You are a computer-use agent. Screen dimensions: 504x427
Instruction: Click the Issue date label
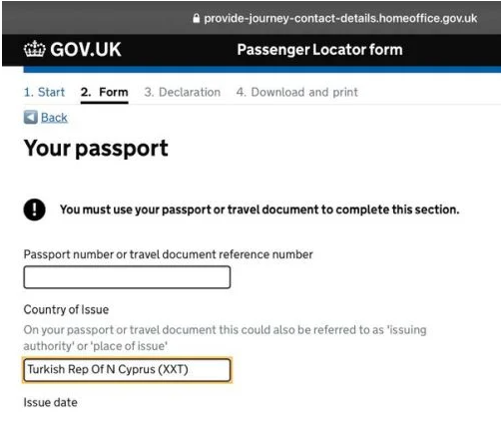51,402
